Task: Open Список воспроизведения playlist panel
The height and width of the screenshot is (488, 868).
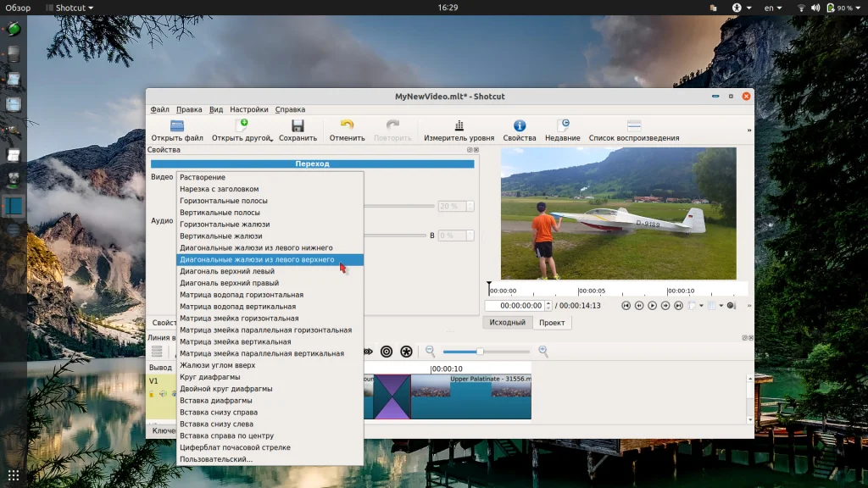Action: click(x=633, y=126)
